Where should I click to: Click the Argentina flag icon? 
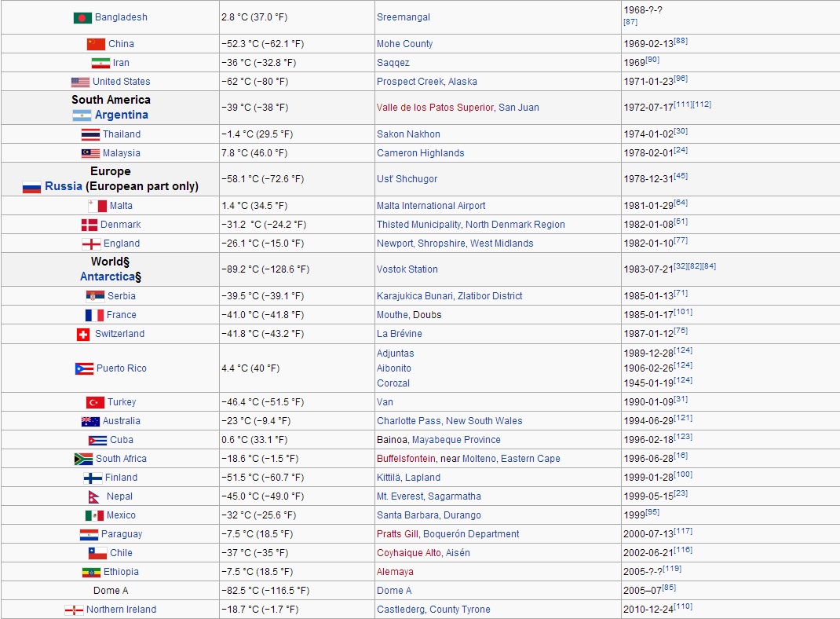(x=82, y=115)
